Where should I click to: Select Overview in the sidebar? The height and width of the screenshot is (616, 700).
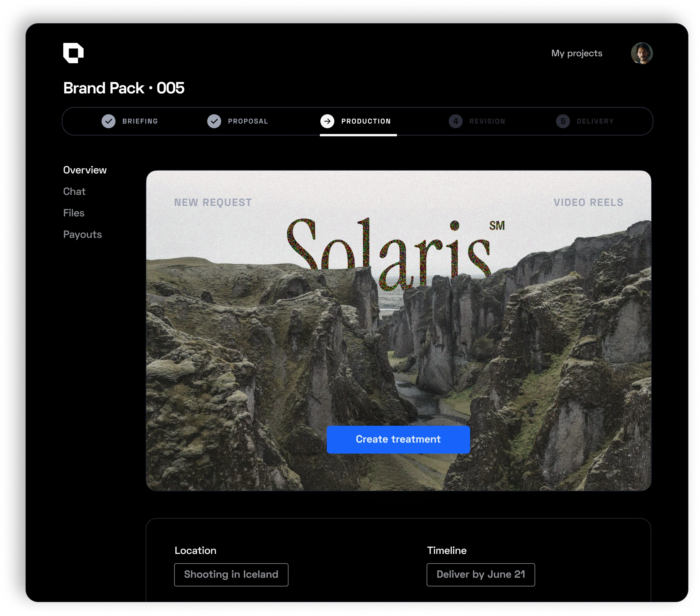tap(84, 170)
